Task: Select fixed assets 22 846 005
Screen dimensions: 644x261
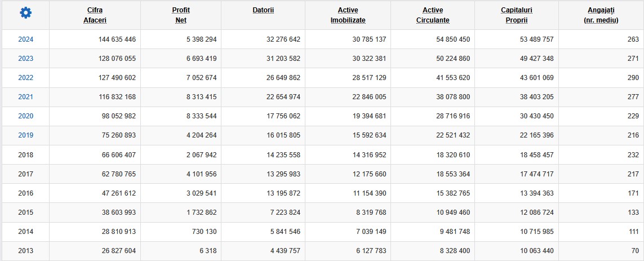Action: point(369,97)
